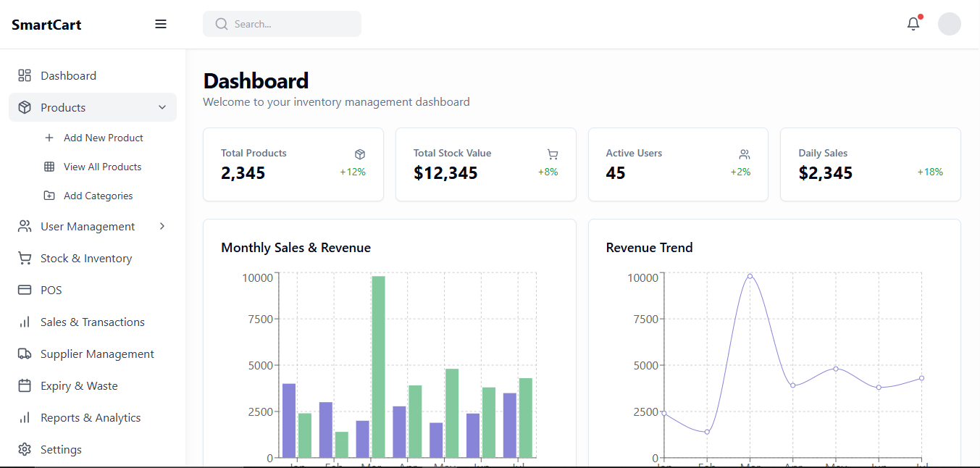This screenshot has height=468, width=980.
Task: Collapse the Products submenu chevron
Action: pos(162,108)
